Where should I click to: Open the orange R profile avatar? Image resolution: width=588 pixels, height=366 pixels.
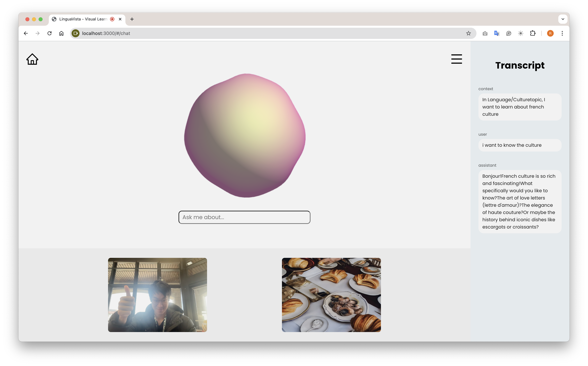[x=550, y=33]
